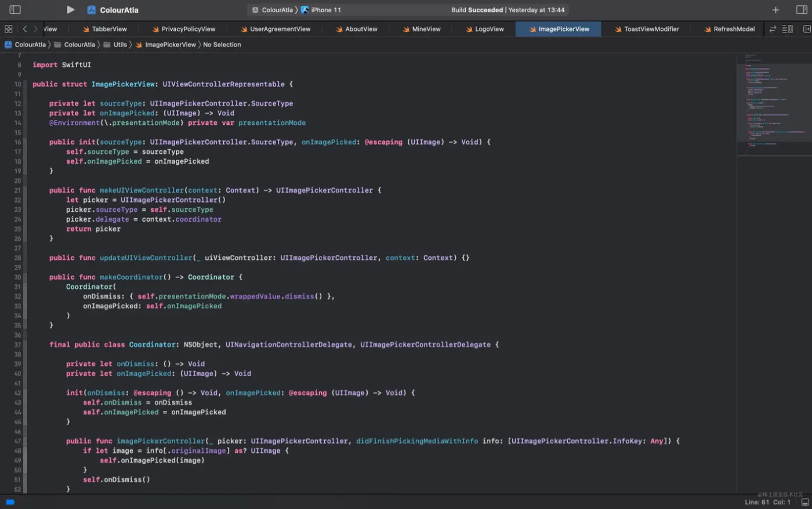
Task: Switch to AboutView tab
Action: point(357,29)
